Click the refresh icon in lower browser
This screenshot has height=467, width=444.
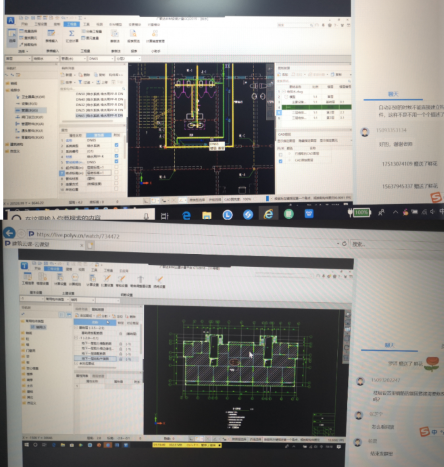344,244
